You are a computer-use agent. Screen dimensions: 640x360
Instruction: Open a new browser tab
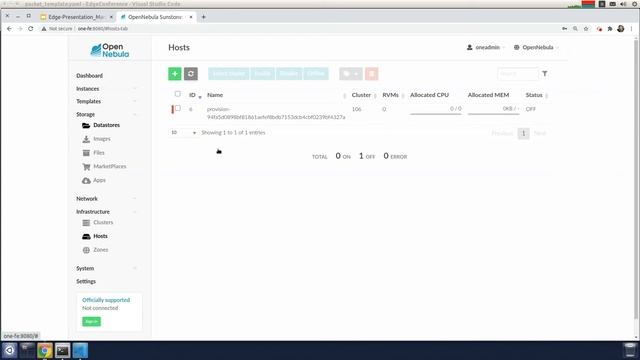(203, 17)
